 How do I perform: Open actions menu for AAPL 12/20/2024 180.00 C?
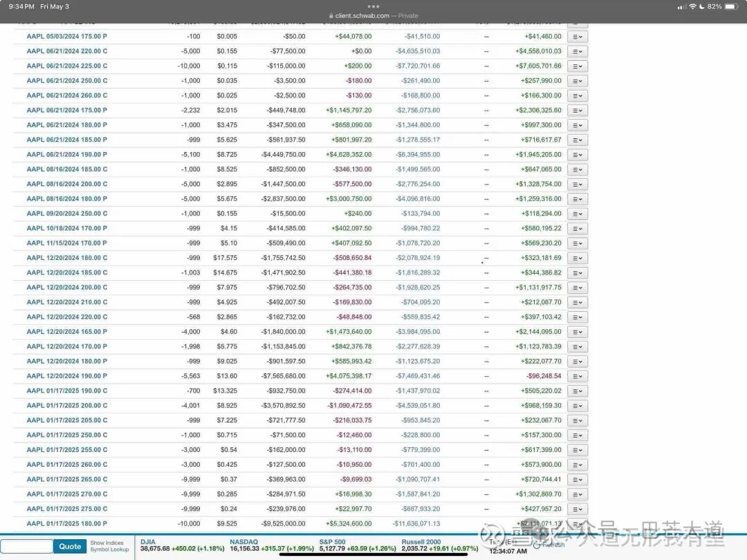click(578, 258)
